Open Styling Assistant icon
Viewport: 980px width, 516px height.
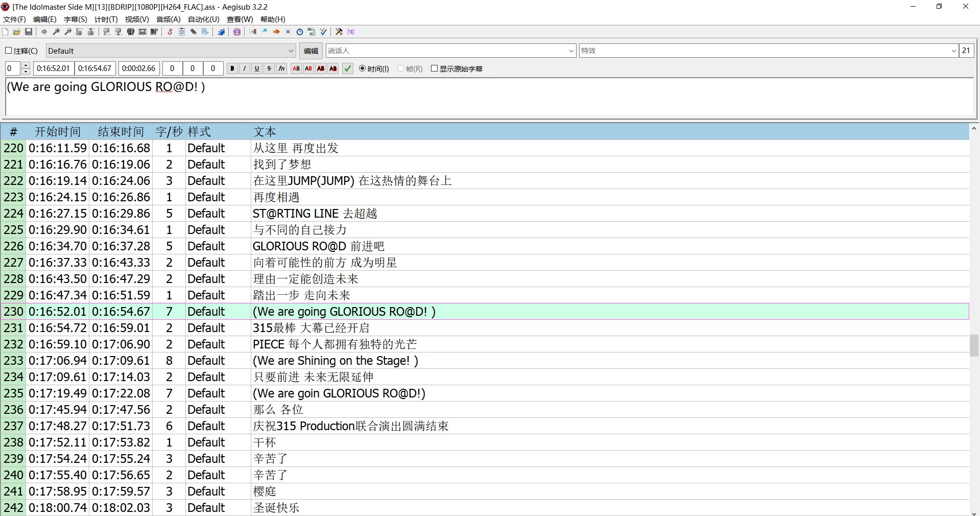click(x=265, y=32)
